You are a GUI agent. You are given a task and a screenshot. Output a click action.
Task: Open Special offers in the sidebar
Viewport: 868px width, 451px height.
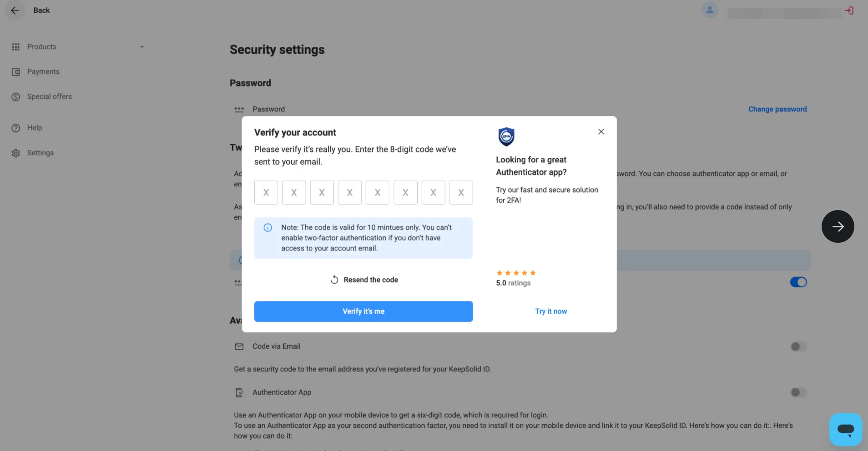tap(49, 96)
